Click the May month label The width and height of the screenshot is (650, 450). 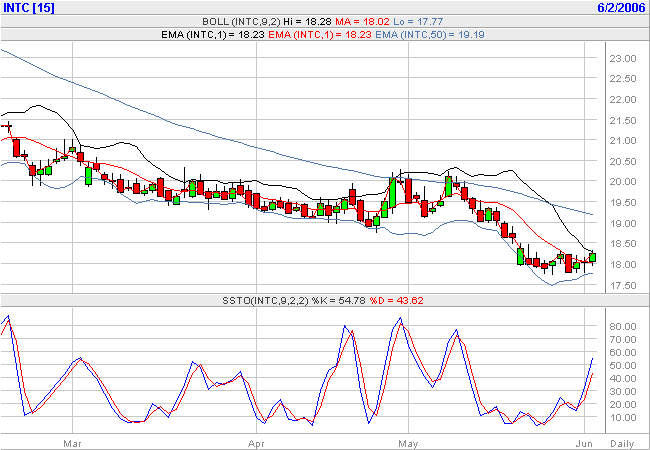pos(408,444)
